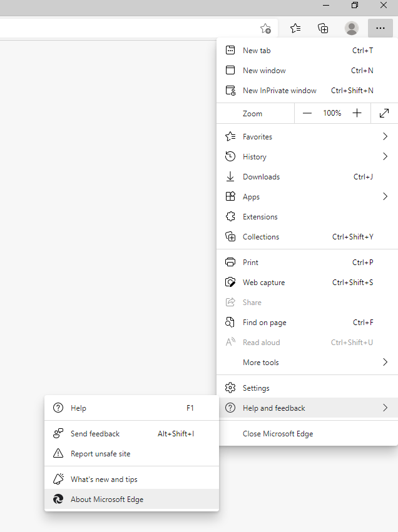This screenshot has height=532, width=398.
Task: Select Close Microsoft Edge entry
Action: tap(307, 433)
